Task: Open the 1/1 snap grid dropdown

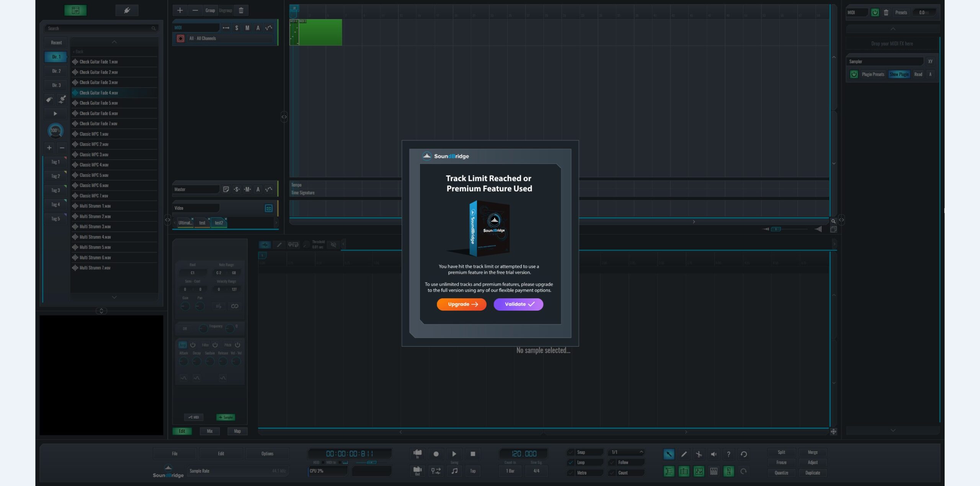Action: click(627, 452)
